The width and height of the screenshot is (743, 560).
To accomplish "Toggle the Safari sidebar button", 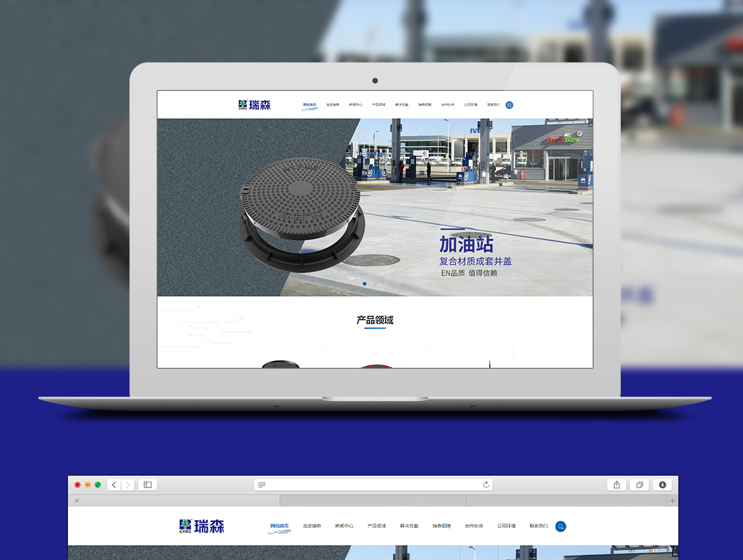I will pos(148,485).
